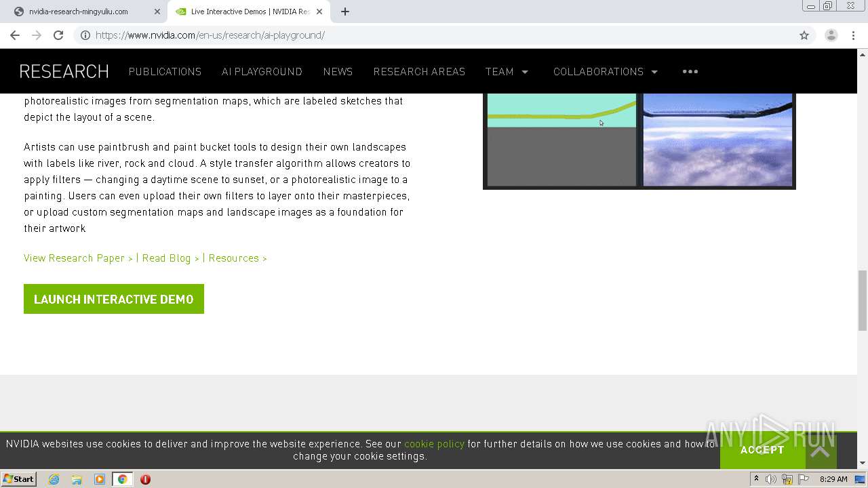Viewport: 868px width, 488px height.
Task: Open the Windows Start menu
Action: (x=19, y=479)
